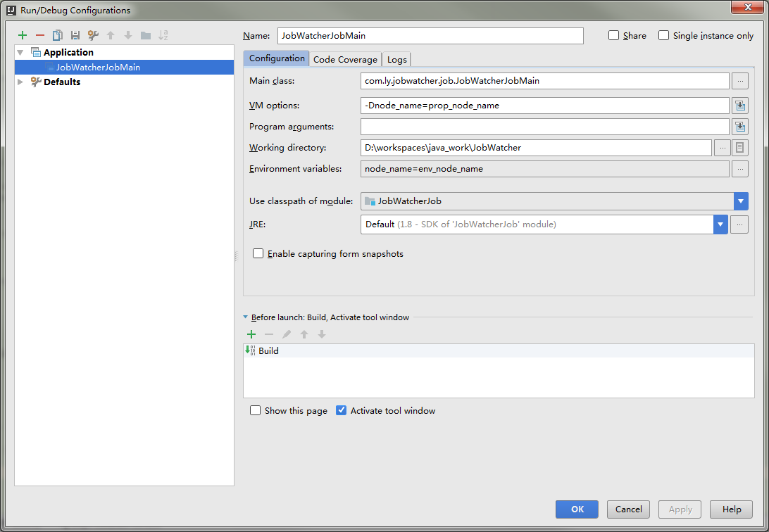Switch to the Code Coverage tab

pos(345,59)
